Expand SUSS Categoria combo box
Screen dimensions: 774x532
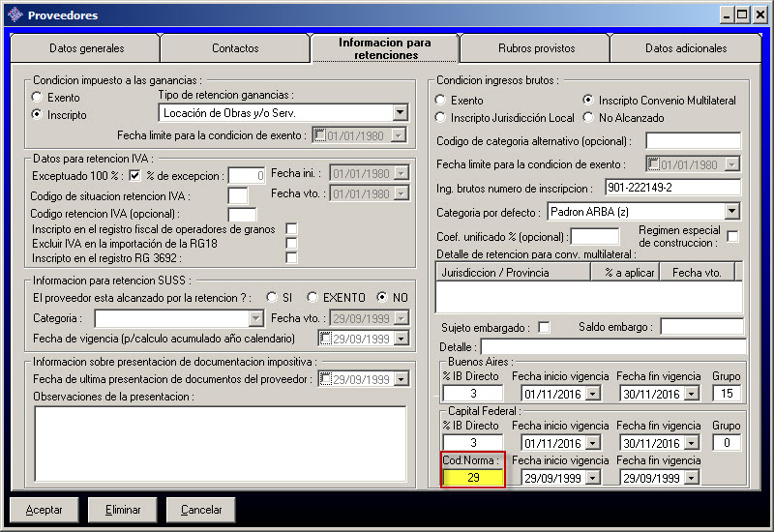[255, 318]
